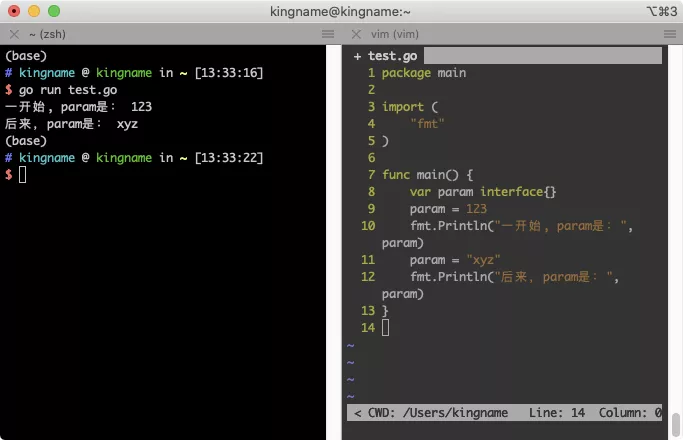Open the vim pane hamburger menu
This screenshot has width=683, height=440.
[x=670, y=34]
